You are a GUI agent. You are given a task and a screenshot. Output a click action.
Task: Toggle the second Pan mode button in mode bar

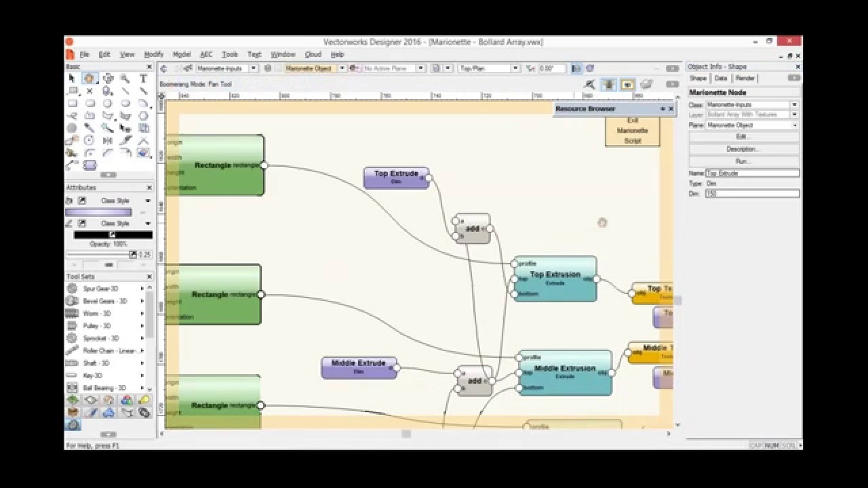[x=628, y=85]
